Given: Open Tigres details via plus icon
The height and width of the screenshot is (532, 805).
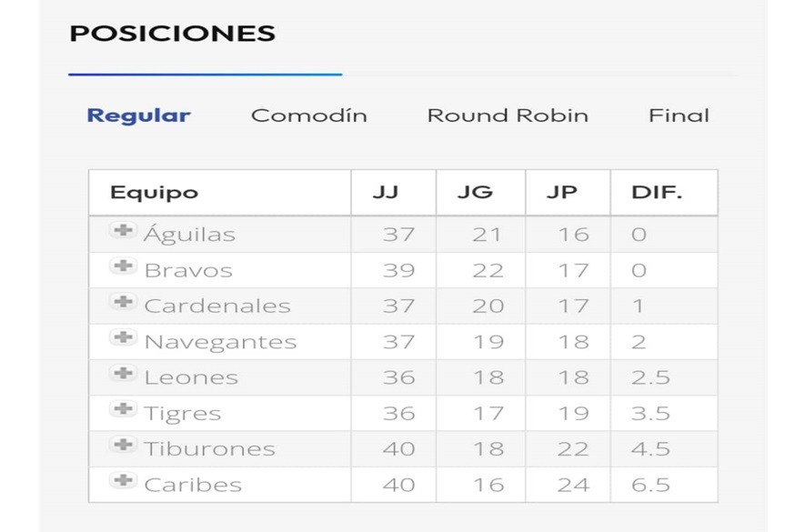Looking at the screenshot, I should [122, 409].
